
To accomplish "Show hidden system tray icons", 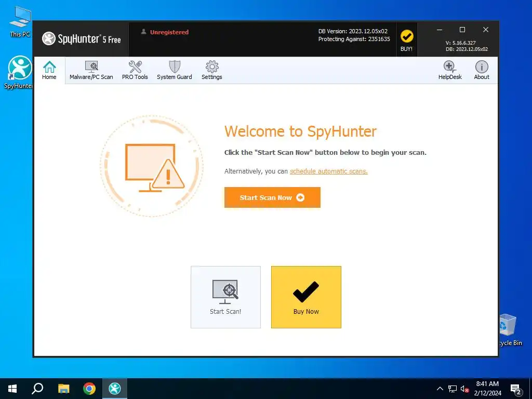I will click(x=440, y=389).
